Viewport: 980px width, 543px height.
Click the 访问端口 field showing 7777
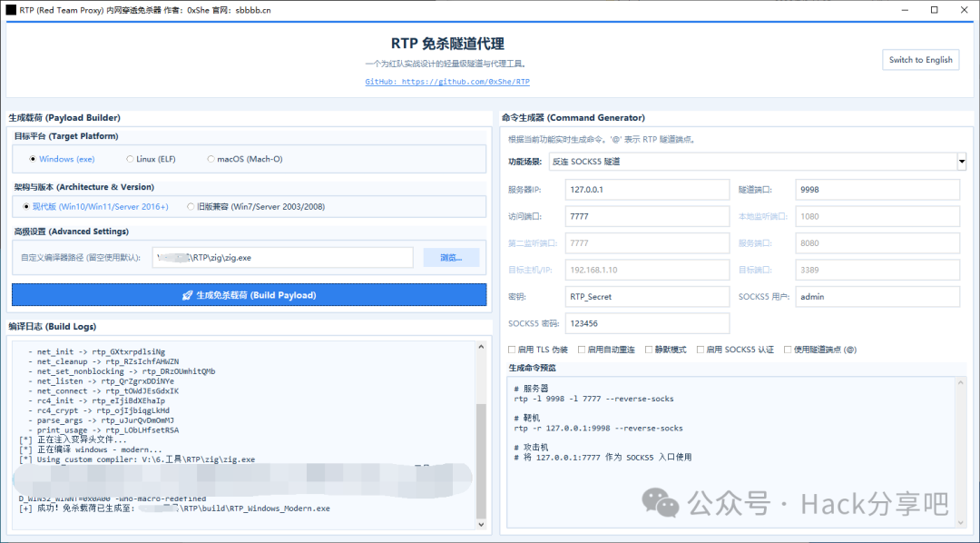tap(647, 216)
